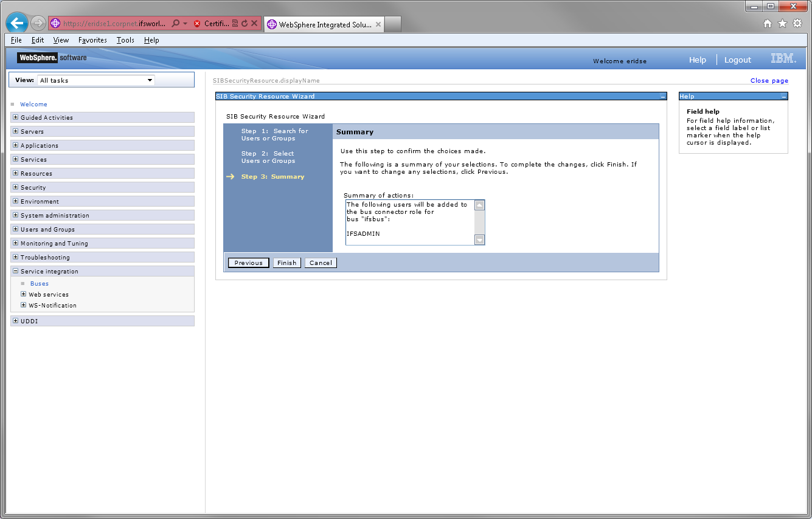Refresh the page via address bar icon
This screenshot has height=519, width=812.
pyautogui.click(x=246, y=23)
